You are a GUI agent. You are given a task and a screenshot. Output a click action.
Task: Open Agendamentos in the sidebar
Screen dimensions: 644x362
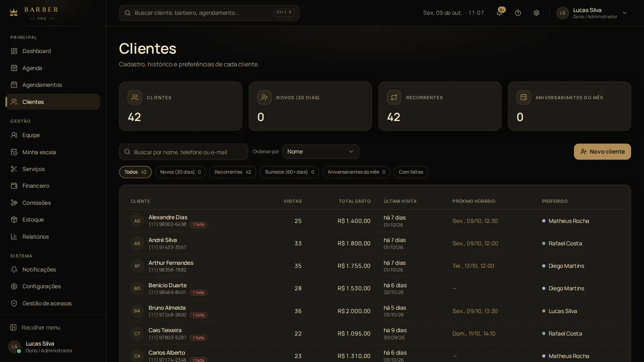(53, 85)
